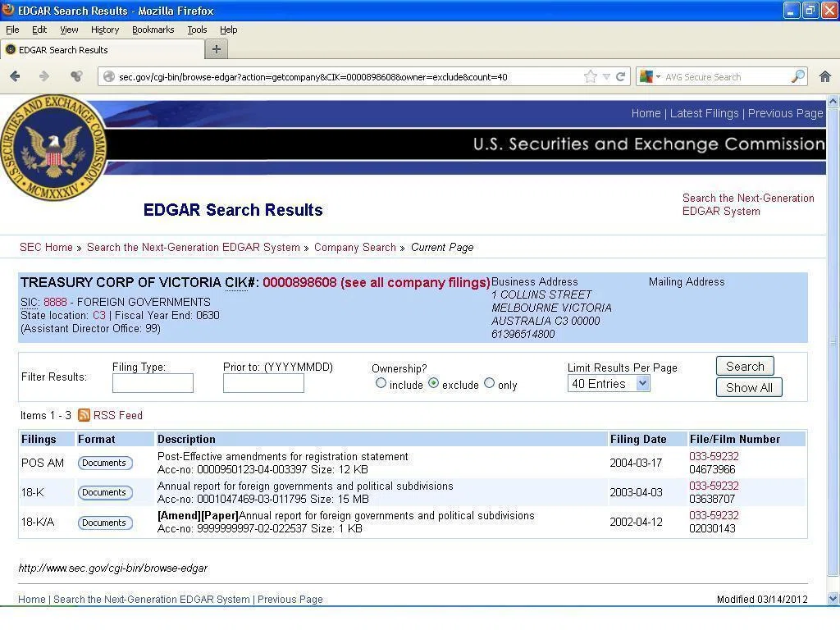Click Previous Page in the top banner
840x630 pixels.
(785, 113)
